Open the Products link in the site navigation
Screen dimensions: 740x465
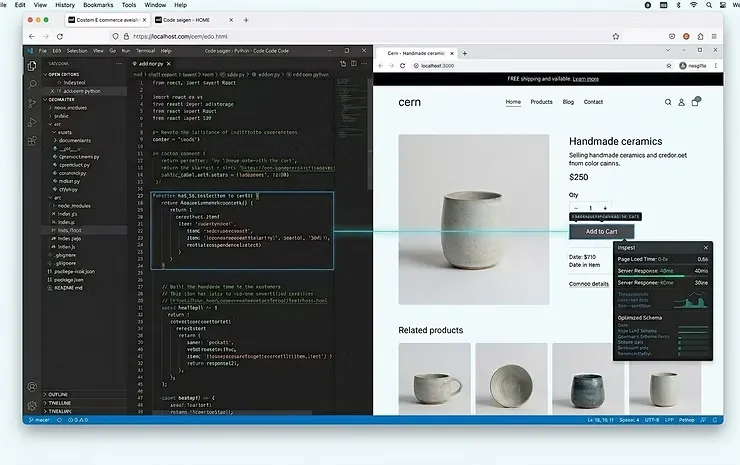[x=541, y=102]
